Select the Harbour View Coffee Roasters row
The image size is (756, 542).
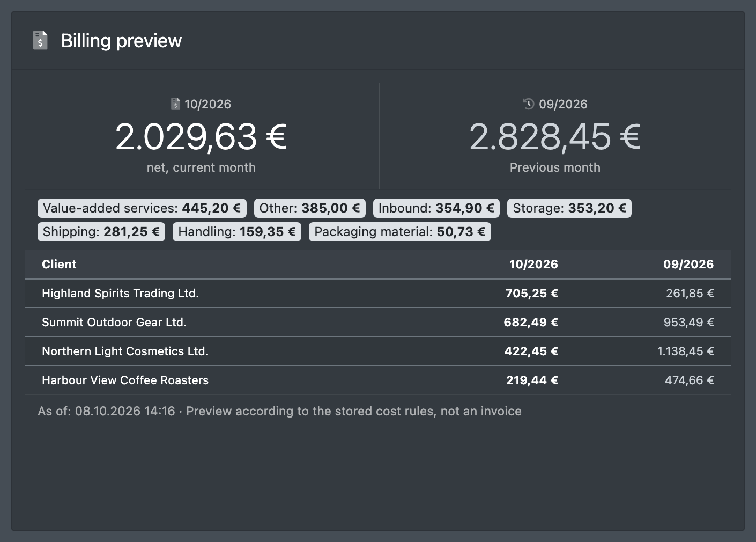[378, 380]
